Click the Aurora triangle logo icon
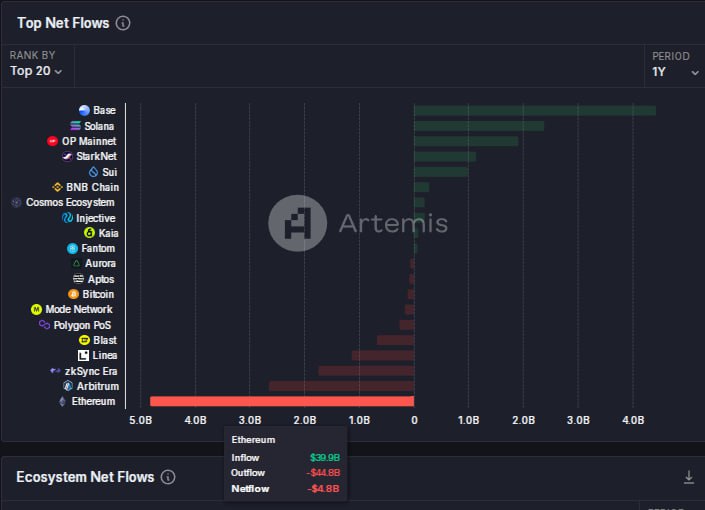This screenshot has height=510, width=705. (76, 263)
